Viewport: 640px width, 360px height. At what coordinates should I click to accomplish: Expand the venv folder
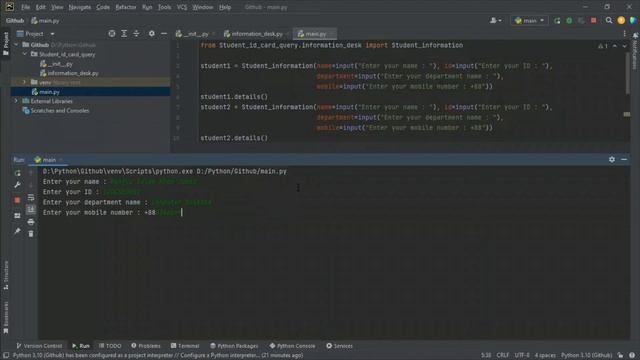[25, 82]
